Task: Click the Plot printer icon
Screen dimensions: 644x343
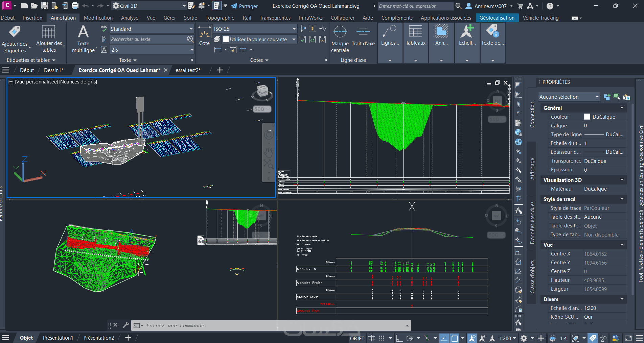Action: pyautogui.click(x=75, y=6)
